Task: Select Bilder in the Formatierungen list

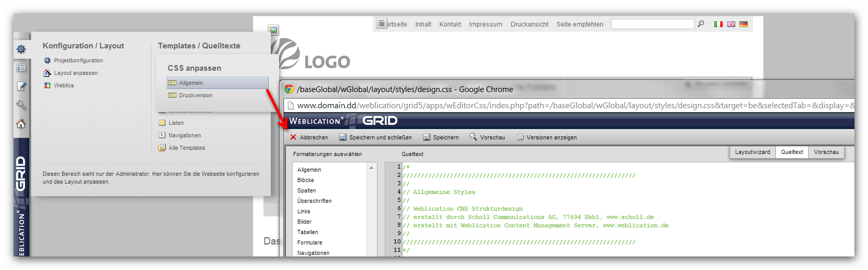Action: 304,222
